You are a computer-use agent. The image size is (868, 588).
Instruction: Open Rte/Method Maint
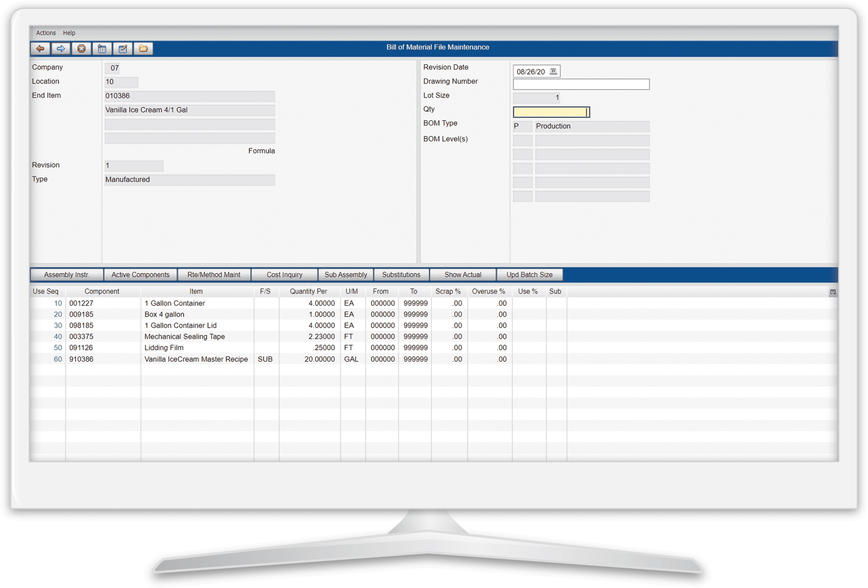click(x=214, y=275)
